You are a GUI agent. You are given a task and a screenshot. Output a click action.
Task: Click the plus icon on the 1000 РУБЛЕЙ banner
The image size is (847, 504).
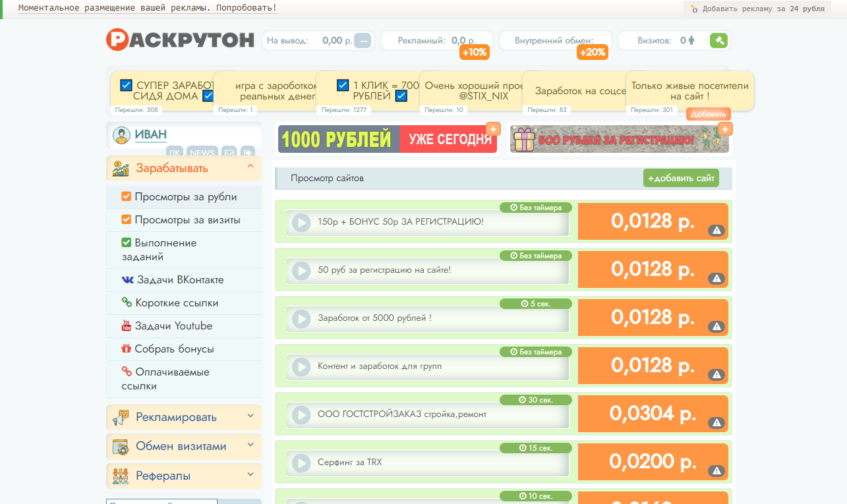493,129
